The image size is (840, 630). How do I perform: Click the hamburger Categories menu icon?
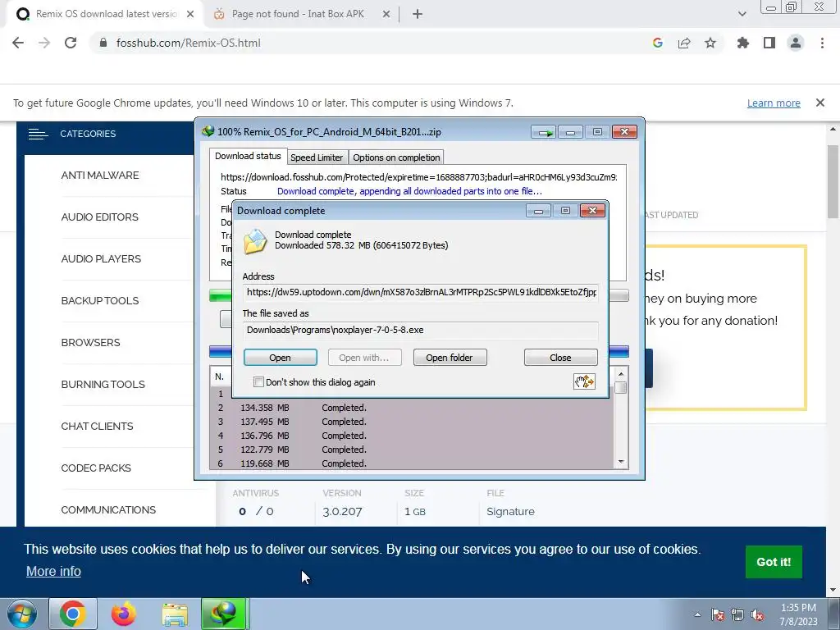pyautogui.click(x=38, y=134)
